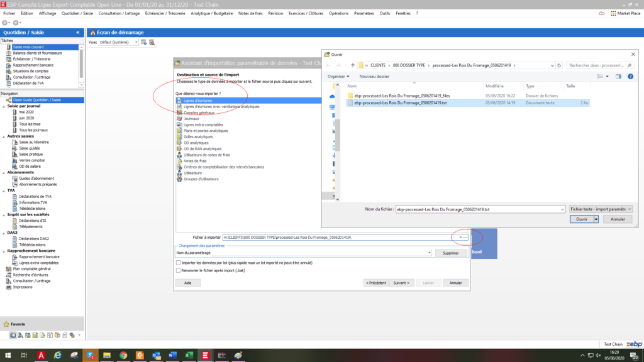Open File Explorer from the taskbar
644x362 pixels.
click(107, 356)
